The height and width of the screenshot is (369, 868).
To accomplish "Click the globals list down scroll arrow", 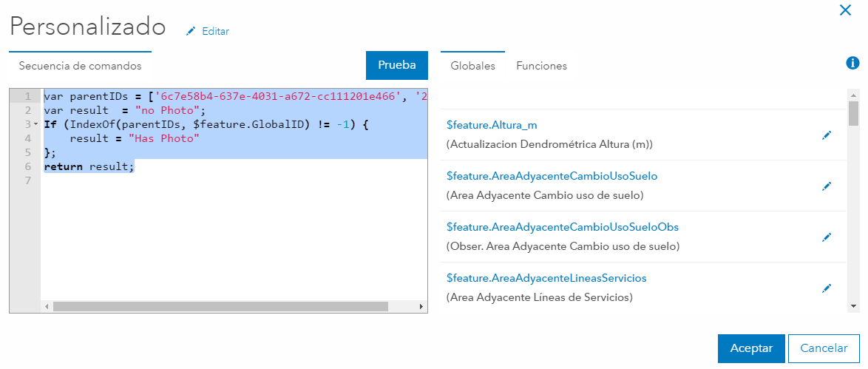I will tap(853, 306).
